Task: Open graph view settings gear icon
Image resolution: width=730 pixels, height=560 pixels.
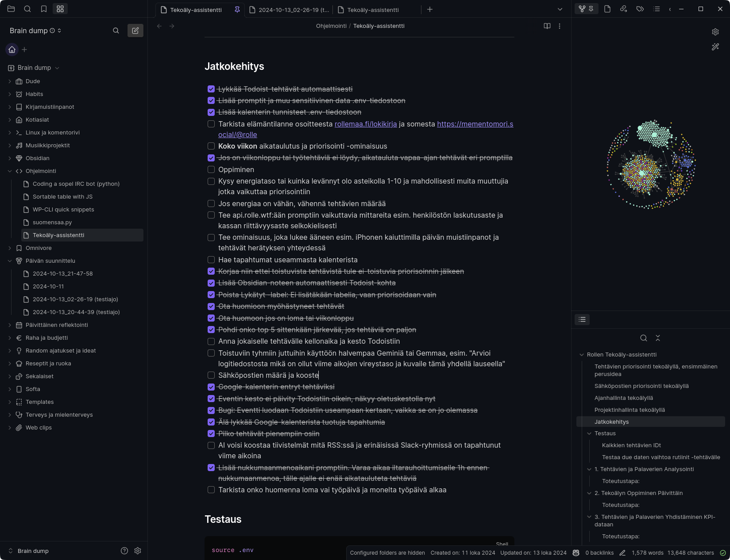Action: click(x=715, y=32)
